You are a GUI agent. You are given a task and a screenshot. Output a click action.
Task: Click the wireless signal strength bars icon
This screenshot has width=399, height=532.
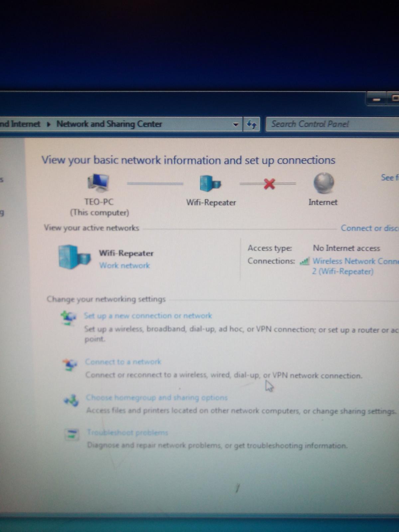click(304, 262)
